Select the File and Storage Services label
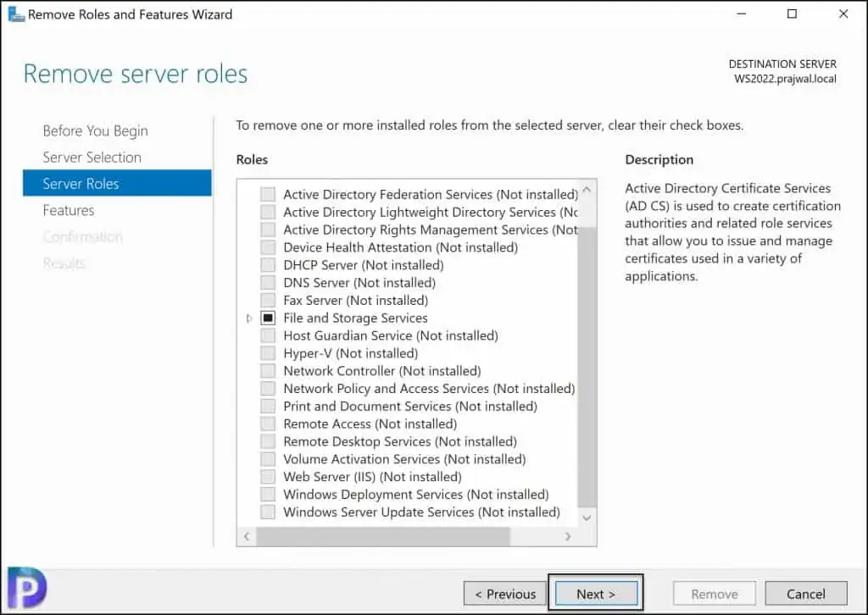Viewport: 868px width, 615px height. 355,318
